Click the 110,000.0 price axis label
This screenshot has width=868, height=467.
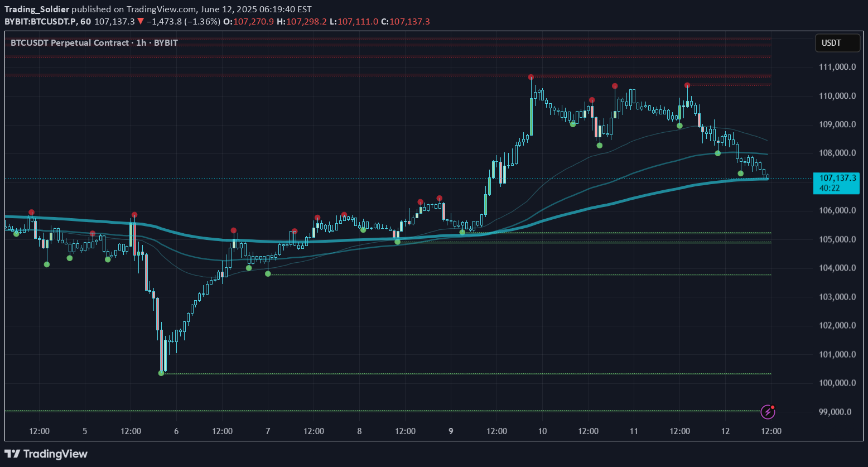(x=838, y=96)
